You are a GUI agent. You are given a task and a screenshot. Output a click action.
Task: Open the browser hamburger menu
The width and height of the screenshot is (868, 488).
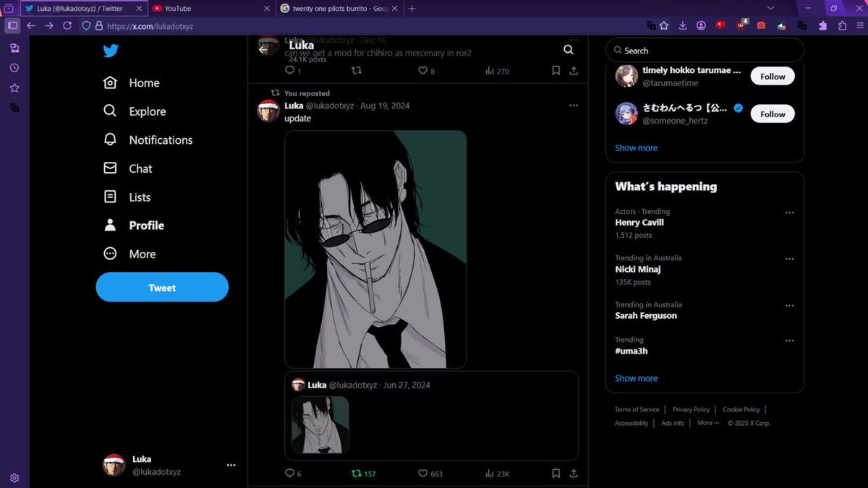click(x=859, y=25)
